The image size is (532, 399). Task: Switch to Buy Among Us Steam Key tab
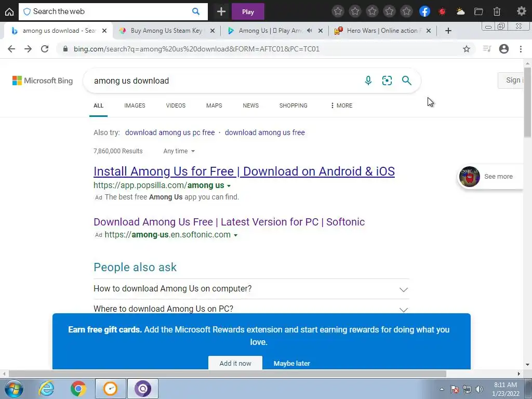tap(166, 31)
